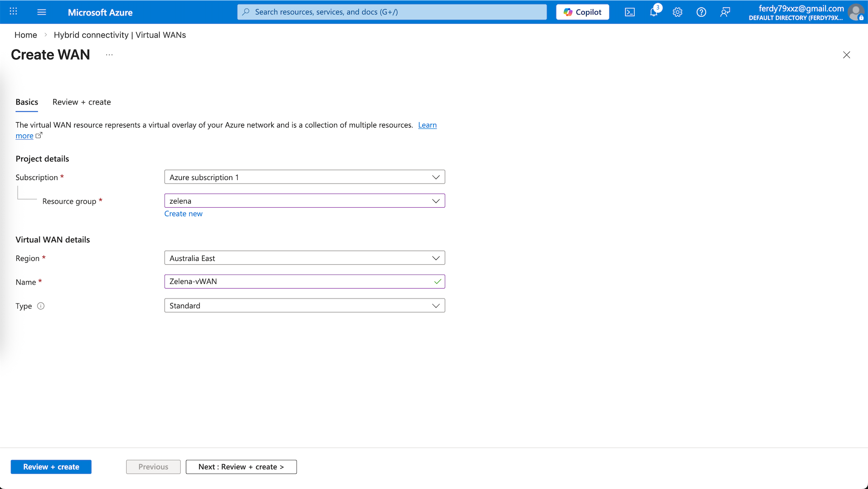
Task: Open the Region dropdown
Action: coord(304,258)
